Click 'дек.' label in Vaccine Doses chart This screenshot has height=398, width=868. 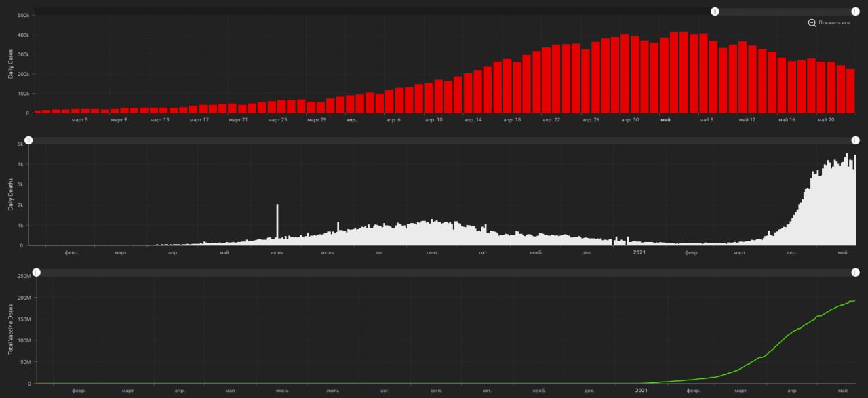tap(589, 391)
